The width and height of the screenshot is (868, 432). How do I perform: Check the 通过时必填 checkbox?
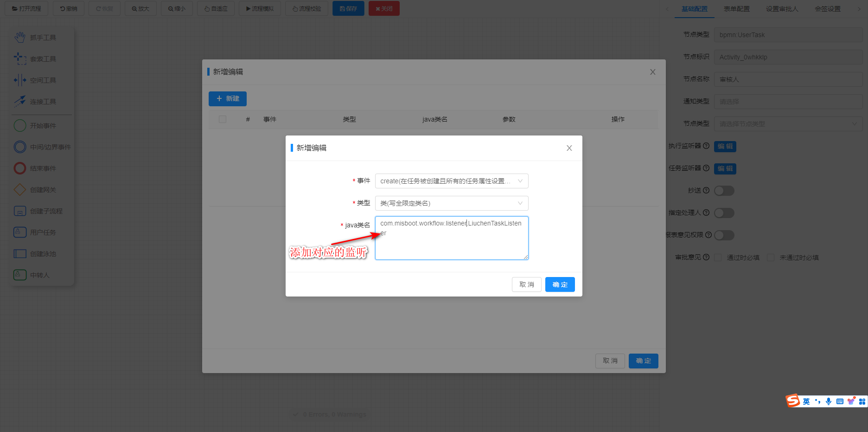(718, 258)
